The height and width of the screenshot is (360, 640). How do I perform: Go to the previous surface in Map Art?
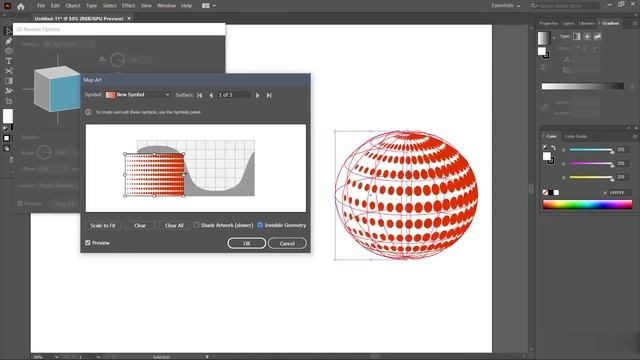(211, 95)
